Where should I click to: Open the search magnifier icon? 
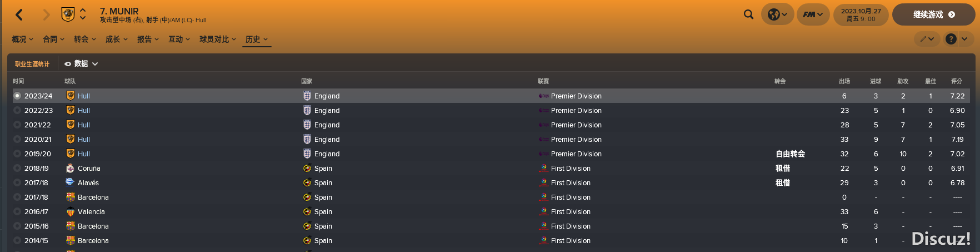coord(749,14)
